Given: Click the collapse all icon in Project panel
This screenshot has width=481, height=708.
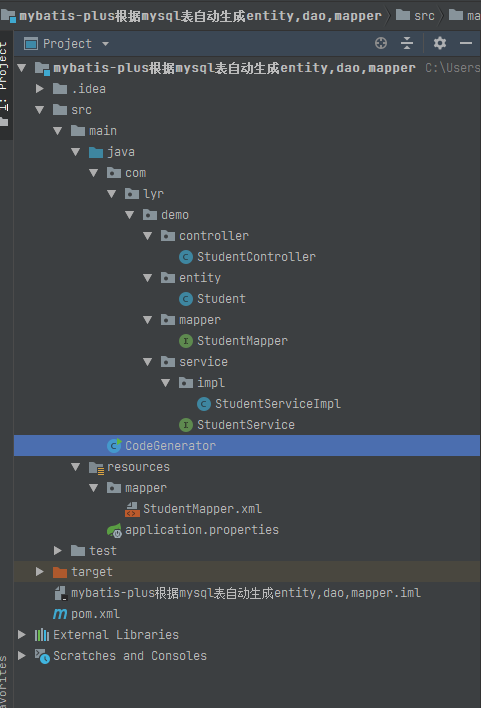Looking at the screenshot, I should 407,43.
